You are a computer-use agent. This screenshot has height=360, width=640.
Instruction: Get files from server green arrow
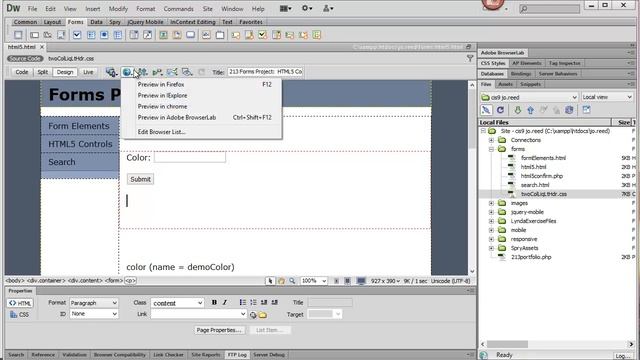tap(517, 110)
